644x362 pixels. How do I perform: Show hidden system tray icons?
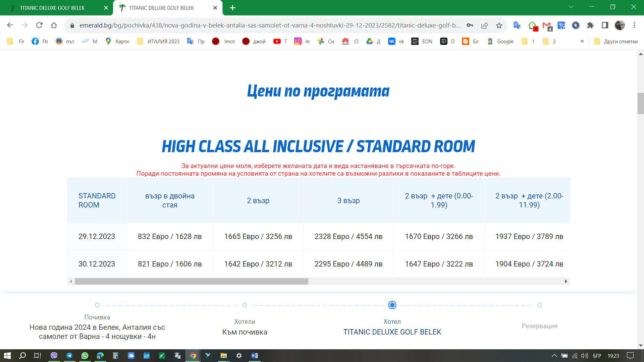554,356
